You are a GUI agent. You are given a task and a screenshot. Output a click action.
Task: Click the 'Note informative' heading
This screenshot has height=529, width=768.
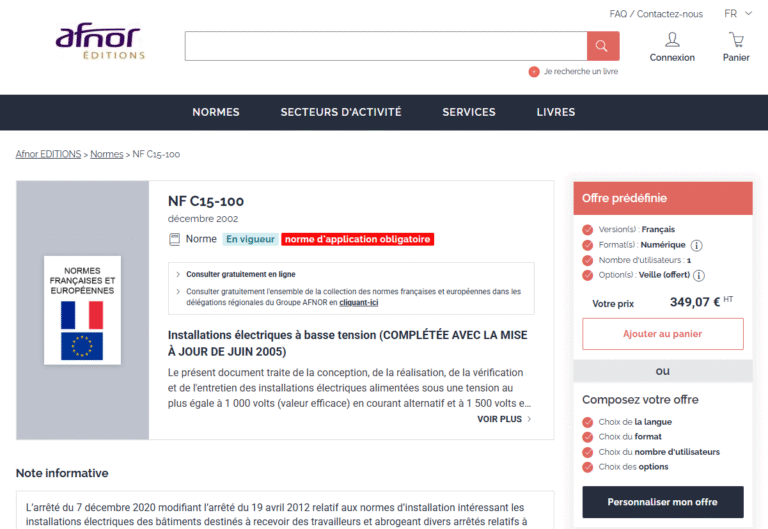[x=62, y=473]
